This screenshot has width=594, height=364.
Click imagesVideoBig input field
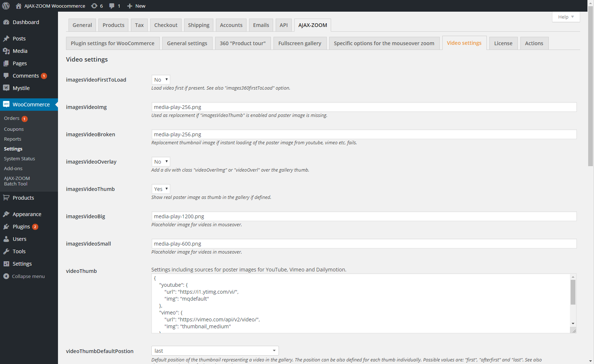364,216
